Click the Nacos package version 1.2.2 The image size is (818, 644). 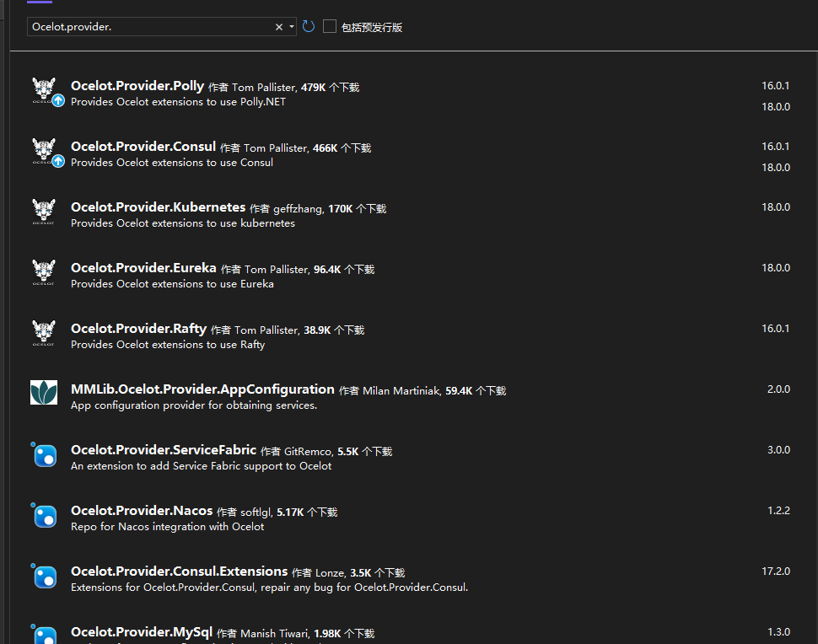click(779, 511)
